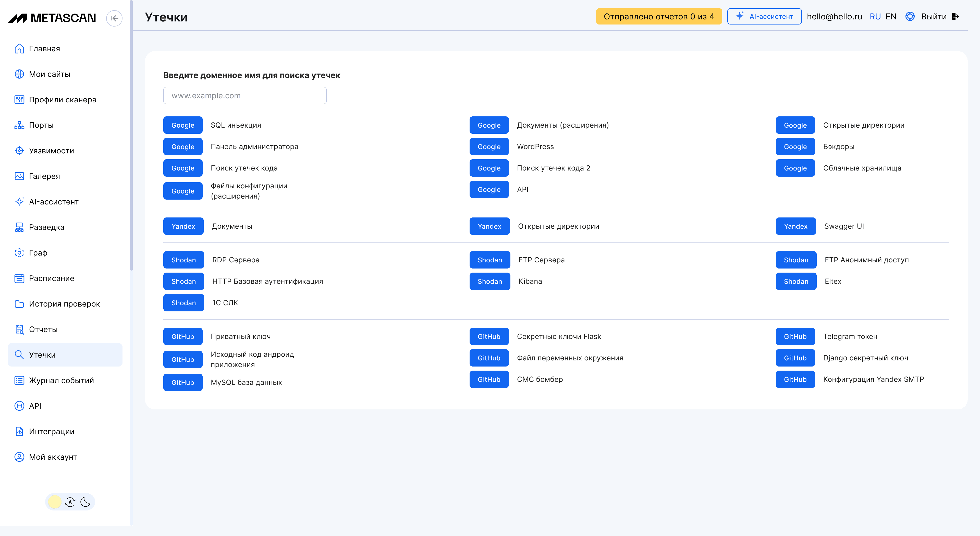The height and width of the screenshot is (536, 980).
Task: Click GitHub button for Приватный ключ
Action: point(183,336)
